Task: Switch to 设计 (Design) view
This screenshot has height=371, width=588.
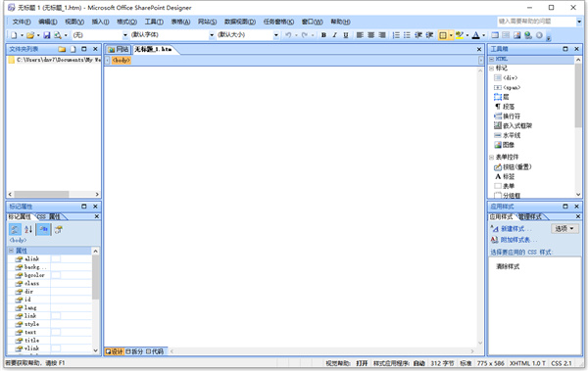Action: pyautogui.click(x=114, y=351)
